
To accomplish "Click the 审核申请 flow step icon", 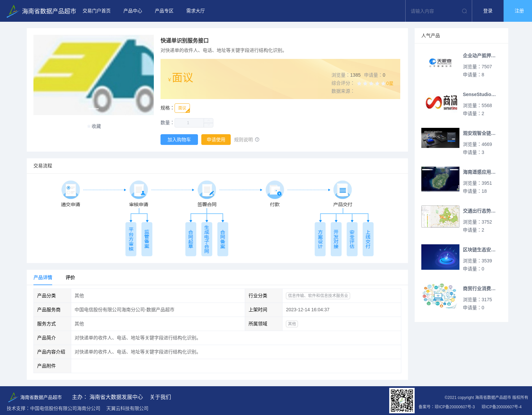I will pyautogui.click(x=139, y=190).
